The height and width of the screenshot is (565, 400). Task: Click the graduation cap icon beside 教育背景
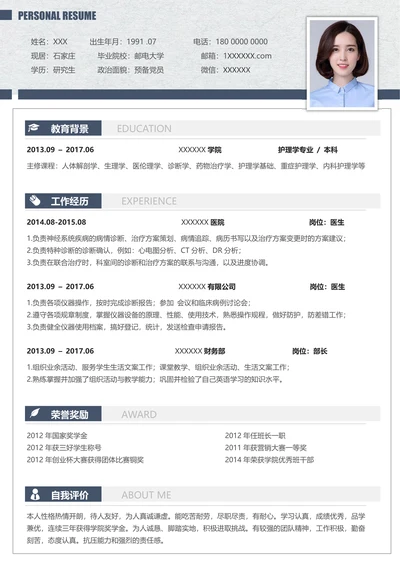[34, 128]
